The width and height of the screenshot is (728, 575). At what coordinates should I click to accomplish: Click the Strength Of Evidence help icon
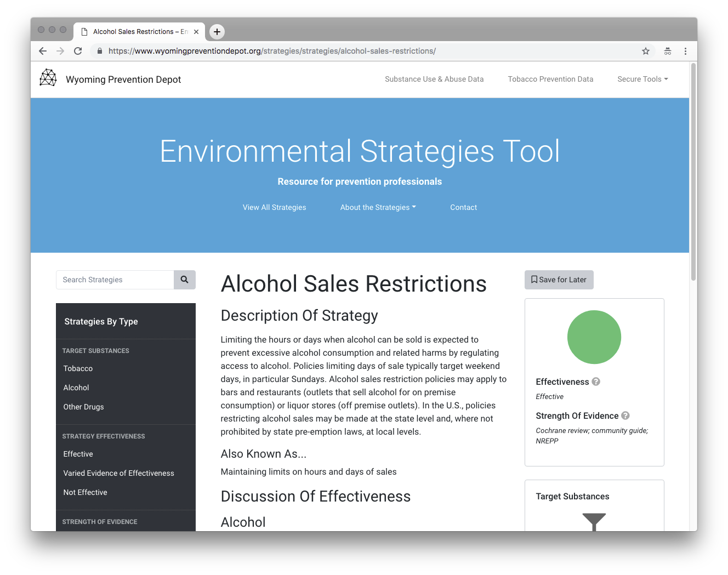point(625,415)
